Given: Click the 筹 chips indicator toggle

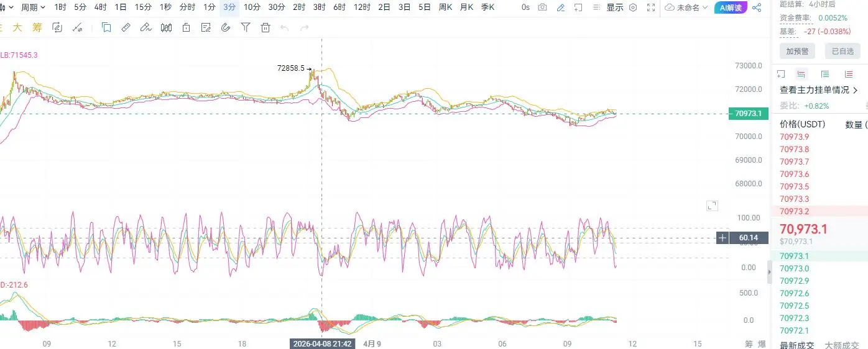Looking at the screenshot, I should point(37,27).
